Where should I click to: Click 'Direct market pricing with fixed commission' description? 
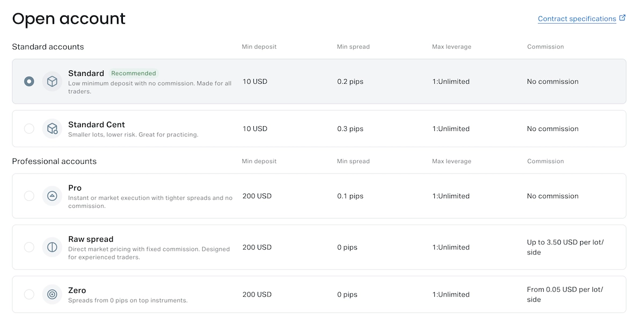[149, 253]
